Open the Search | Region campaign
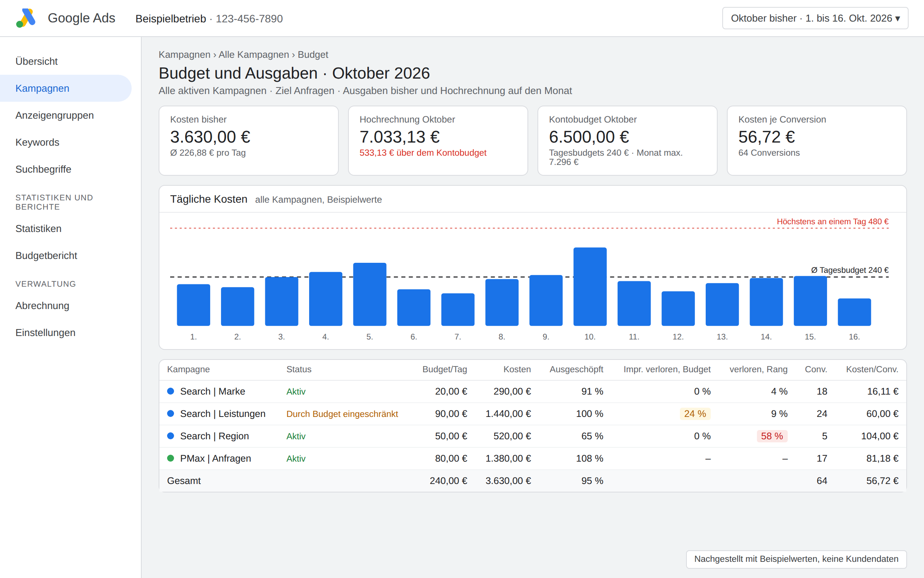924x578 pixels. (x=214, y=436)
